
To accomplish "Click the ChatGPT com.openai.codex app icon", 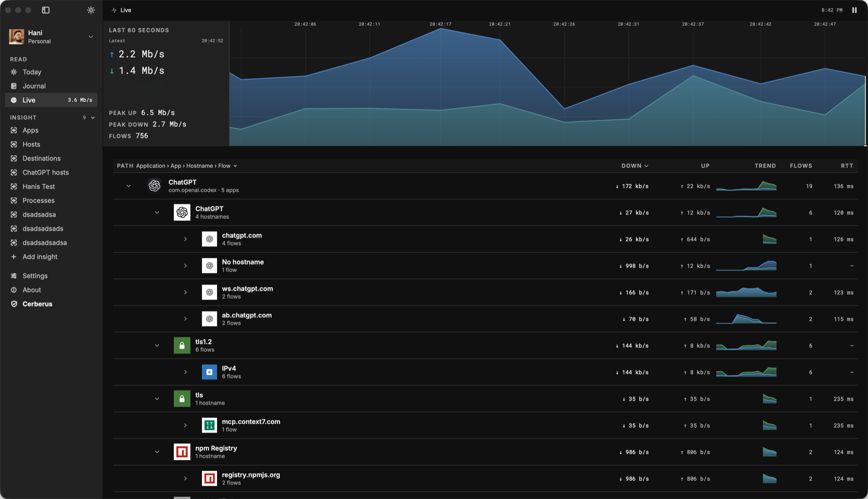I will (x=154, y=186).
